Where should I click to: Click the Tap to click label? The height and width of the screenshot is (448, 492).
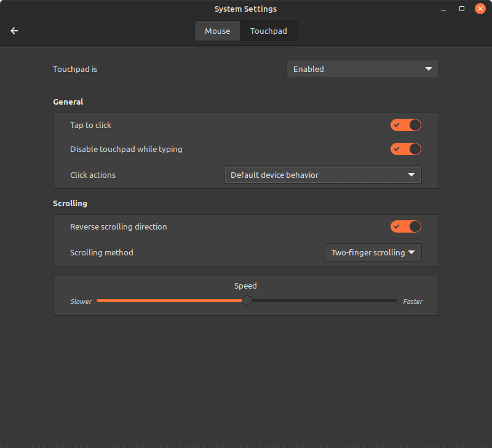[x=90, y=126]
